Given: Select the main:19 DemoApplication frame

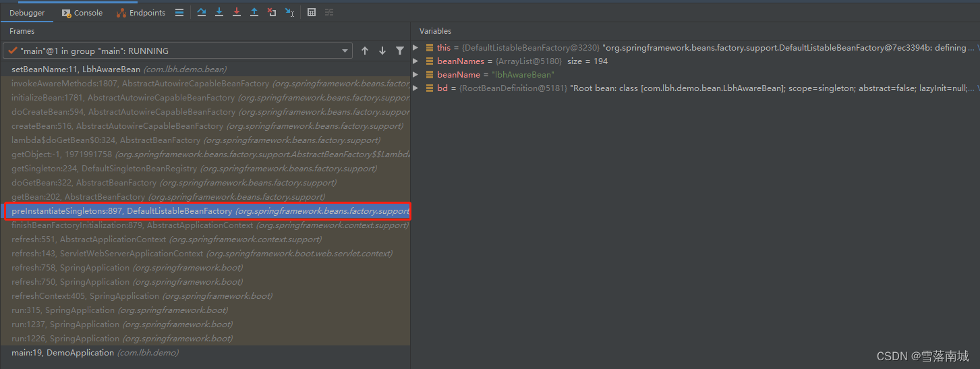Looking at the screenshot, I should pyautogui.click(x=205, y=353).
